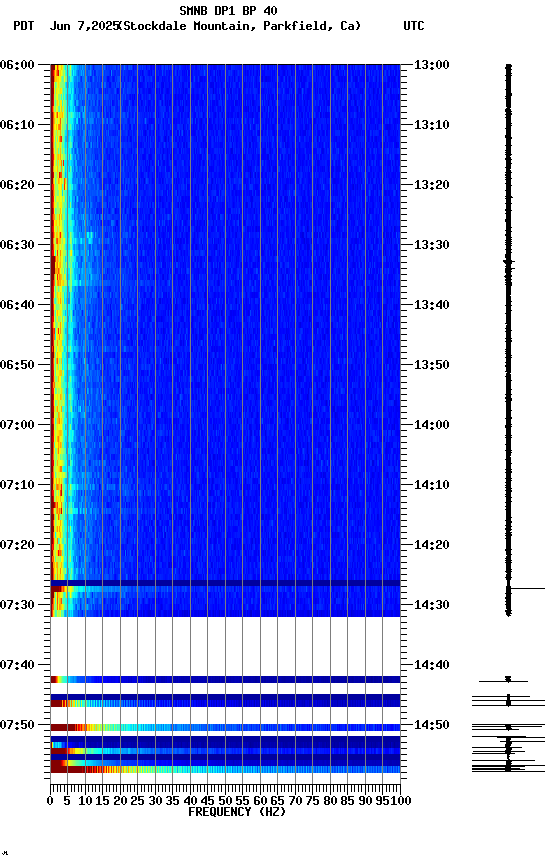Click the '07:20' PDT time label

pyautogui.click(x=17, y=546)
